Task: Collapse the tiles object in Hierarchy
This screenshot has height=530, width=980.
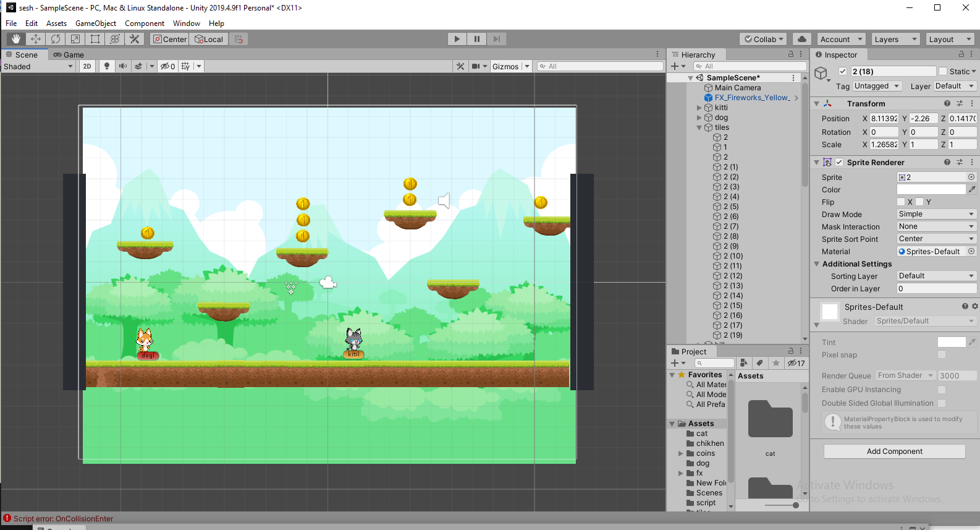Action: 699,127
